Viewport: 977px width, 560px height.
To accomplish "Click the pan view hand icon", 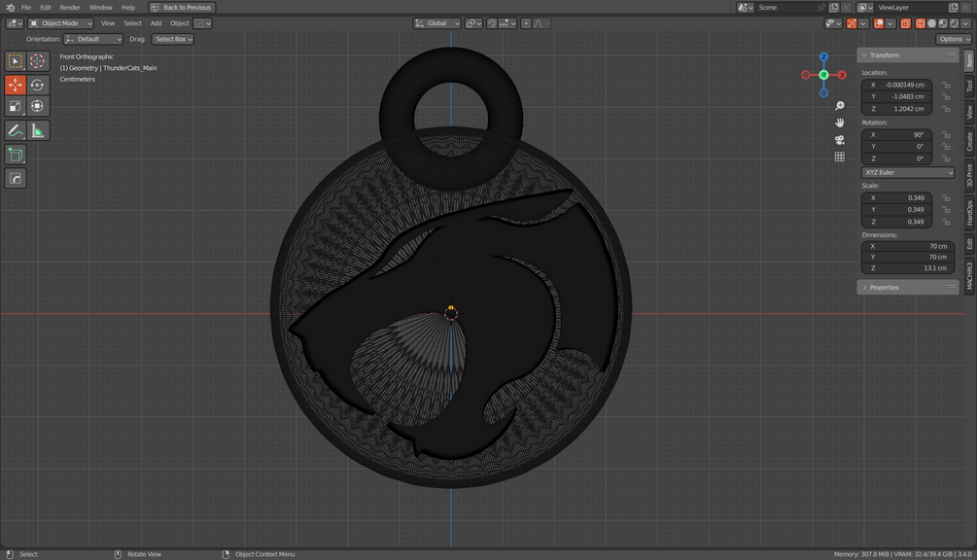I will 839,122.
